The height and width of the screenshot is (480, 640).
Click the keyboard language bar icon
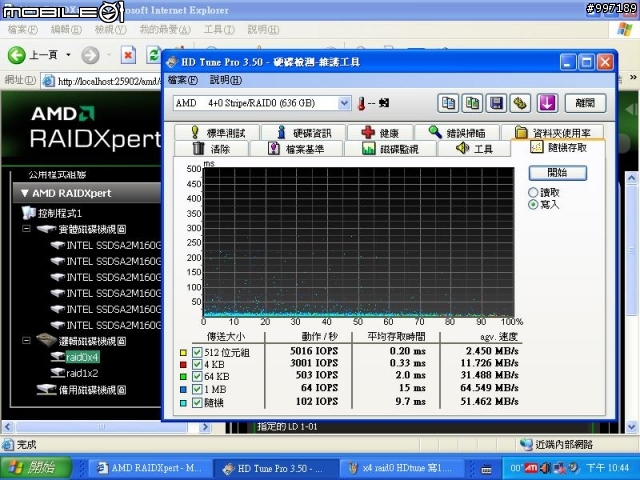486,469
